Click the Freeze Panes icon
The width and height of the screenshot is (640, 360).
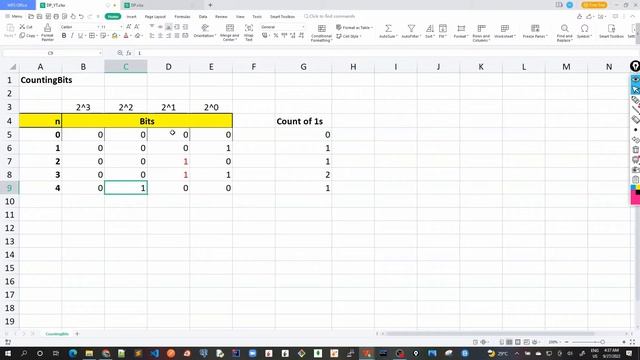pos(535,28)
